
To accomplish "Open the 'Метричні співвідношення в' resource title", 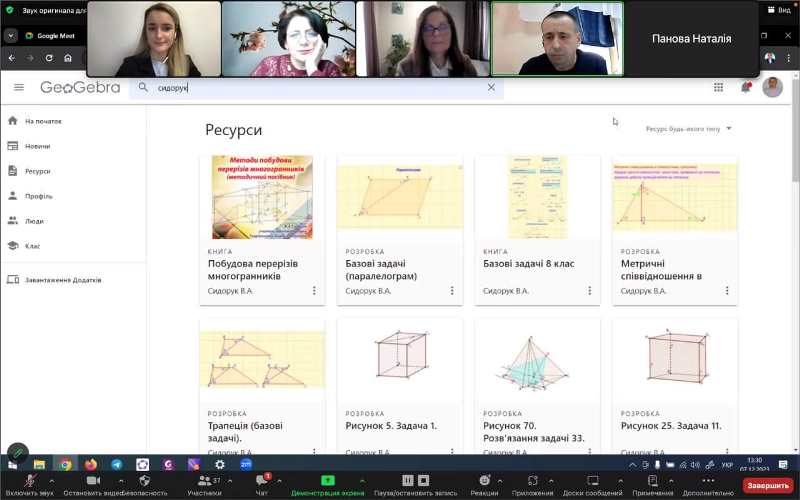I will click(661, 270).
